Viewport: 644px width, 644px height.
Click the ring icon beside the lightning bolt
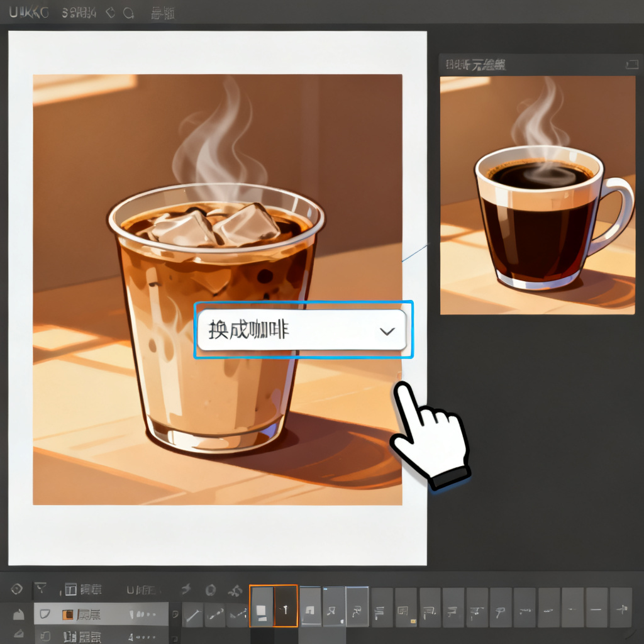pos(211,590)
